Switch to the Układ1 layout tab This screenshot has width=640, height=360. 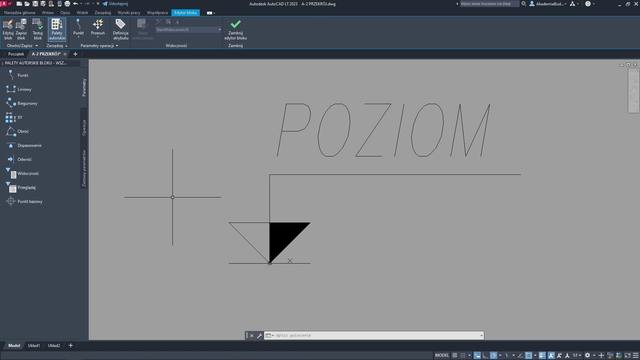pos(34,346)
